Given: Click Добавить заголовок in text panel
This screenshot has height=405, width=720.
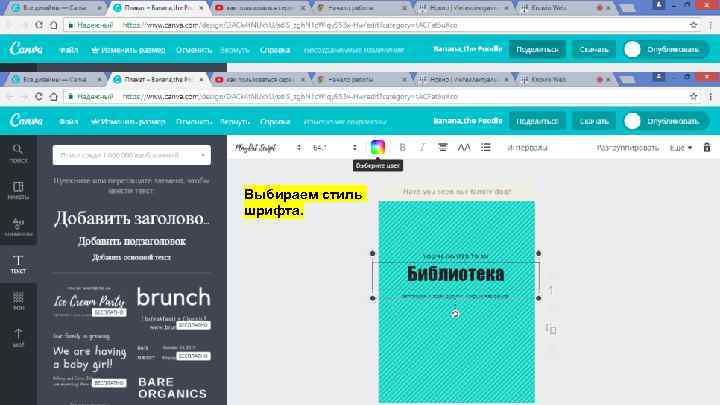Looking at the screenshot, I should pyautogui.click(x=131, y=219).
